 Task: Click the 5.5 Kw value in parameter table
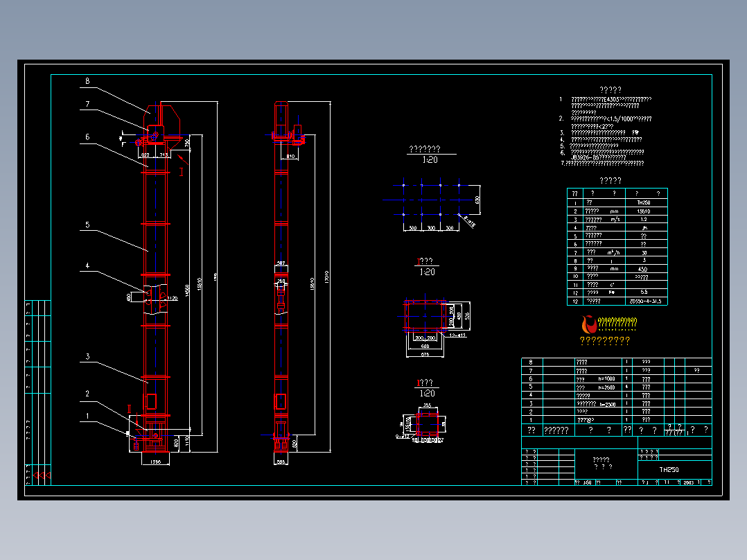pyautogui.click(x=644, y=292)
